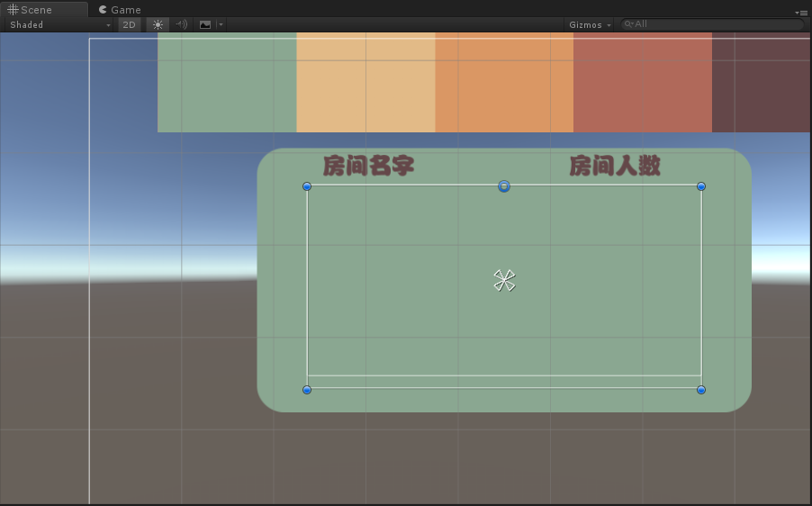
Task: Toggle scene lighting sun icon
Action: (x=158, y=24)
